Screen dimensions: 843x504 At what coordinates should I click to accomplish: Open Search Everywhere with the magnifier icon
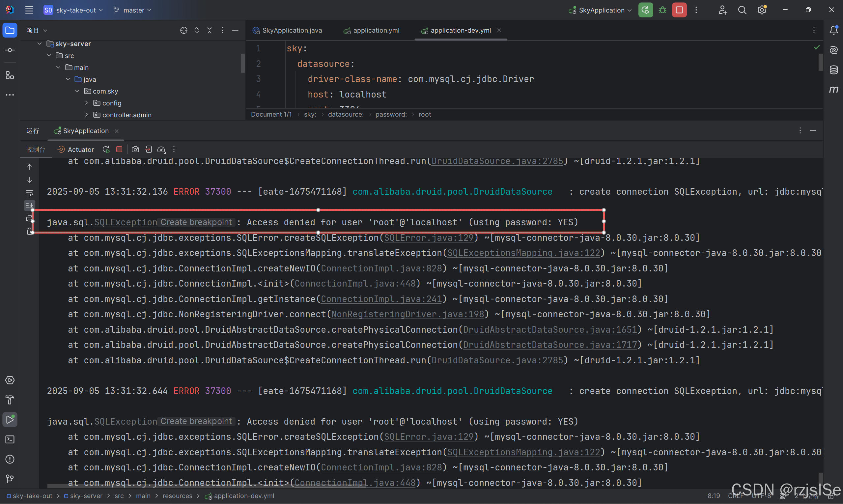[743, 10]
